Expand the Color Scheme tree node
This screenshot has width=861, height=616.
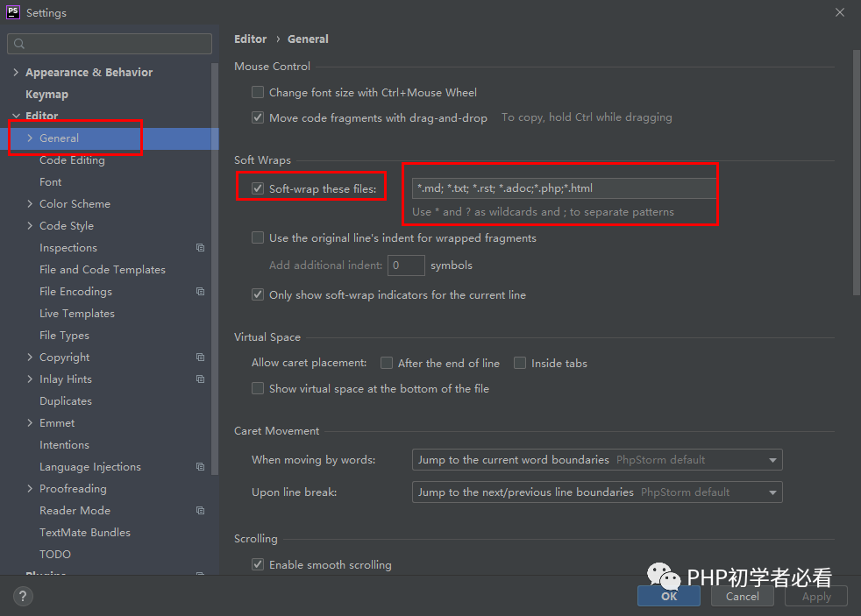[x=30, y=204]
